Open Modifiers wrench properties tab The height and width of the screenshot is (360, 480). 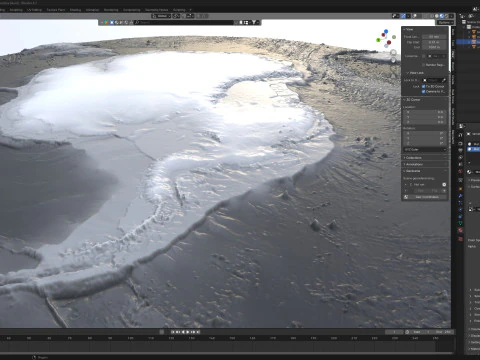coord(460,196)
